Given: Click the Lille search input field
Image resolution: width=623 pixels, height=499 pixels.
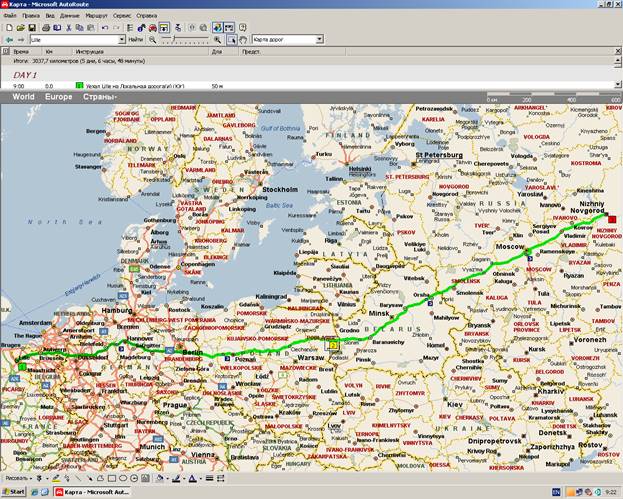Looking at the screenshot, I should pos(72,39).
